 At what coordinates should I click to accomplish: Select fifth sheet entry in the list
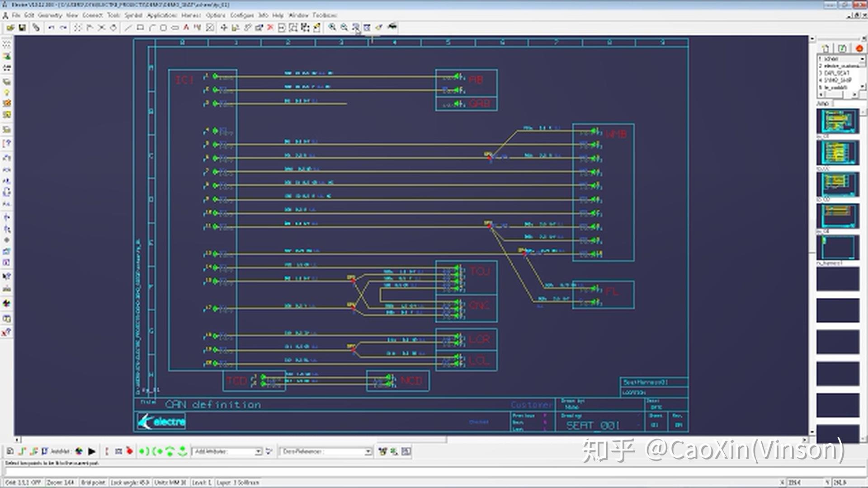pyautogui.click(x=839, y=87)
